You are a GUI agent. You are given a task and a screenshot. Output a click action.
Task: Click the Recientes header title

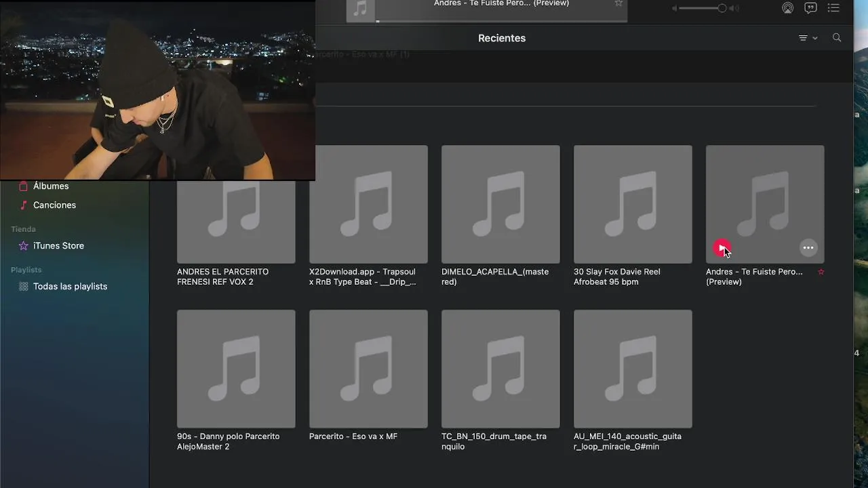502,38
